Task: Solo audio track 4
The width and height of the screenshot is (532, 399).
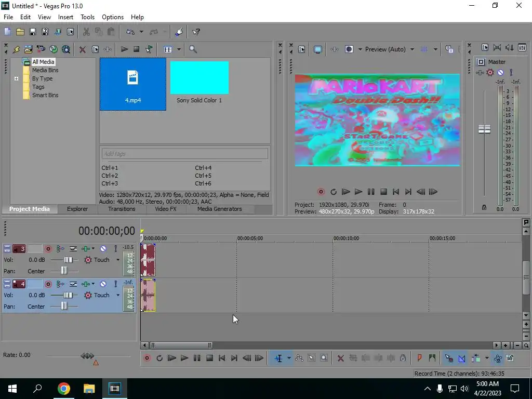Action: (x=115, y=284)
